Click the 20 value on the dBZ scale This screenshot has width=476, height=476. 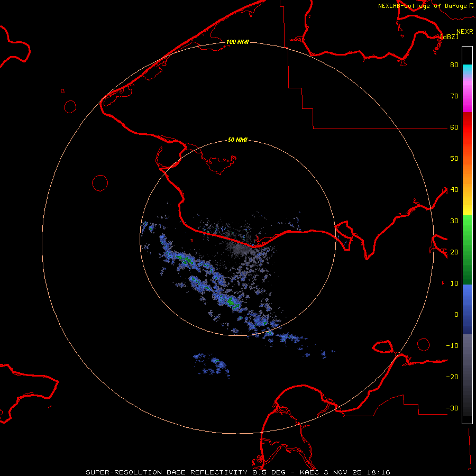[x=454, y=252]
